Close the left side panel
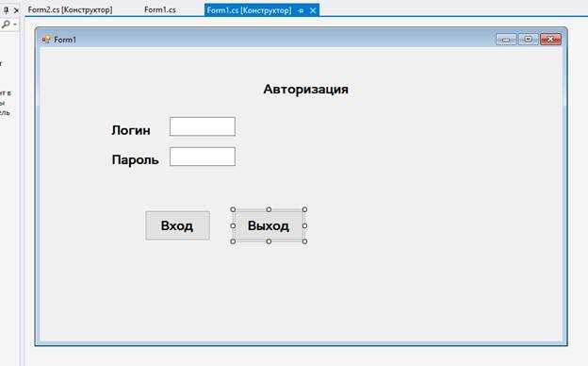Viewport: 588px width, 366px height. click(x=16, y=10)
